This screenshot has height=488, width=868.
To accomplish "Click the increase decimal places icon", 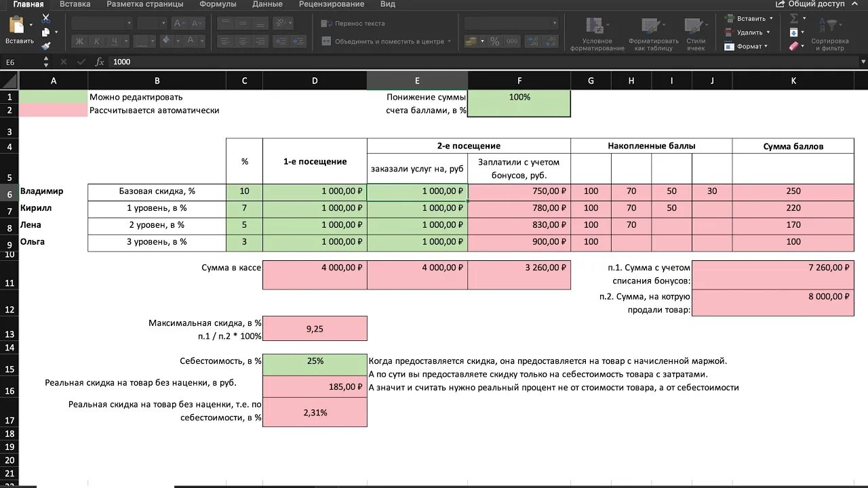I will tap(533, 41).
